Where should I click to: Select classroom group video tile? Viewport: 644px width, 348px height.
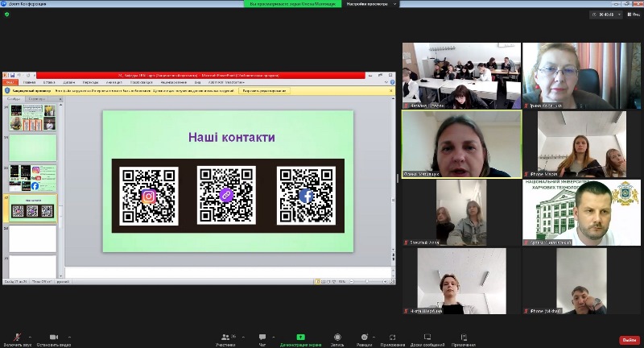(461, 76)
